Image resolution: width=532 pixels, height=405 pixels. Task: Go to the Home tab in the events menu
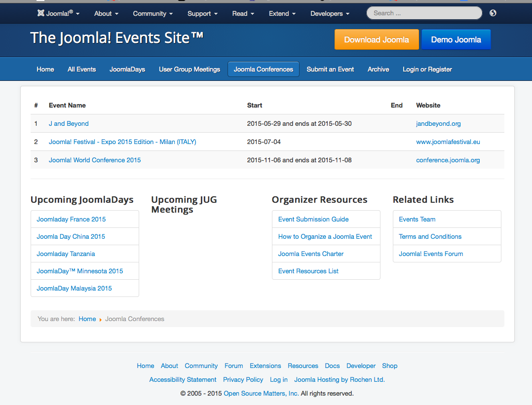(45, 69)
